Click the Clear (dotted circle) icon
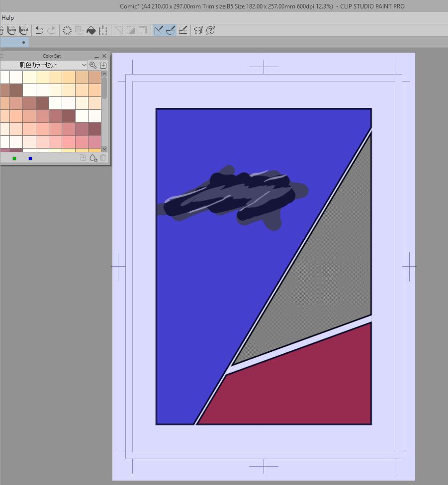The width and height of the screenshot is (448, 485). tap(67, 30)
